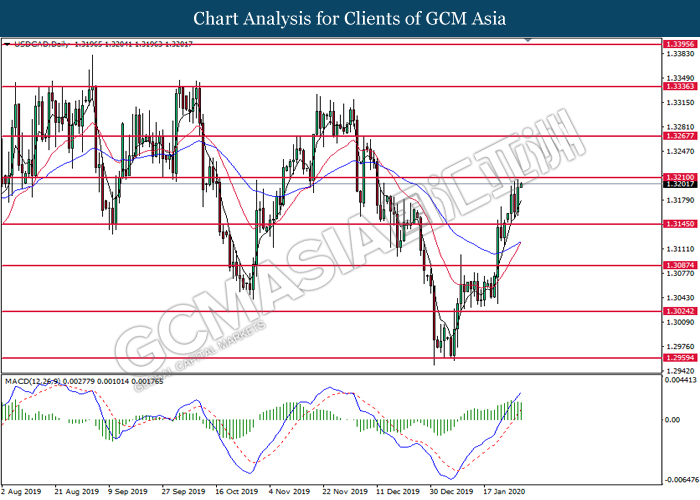Image resolution: width=700 pixels, height=500 pixels.
Task: Click the current price 1.32017 label
Action: [680, 184]
